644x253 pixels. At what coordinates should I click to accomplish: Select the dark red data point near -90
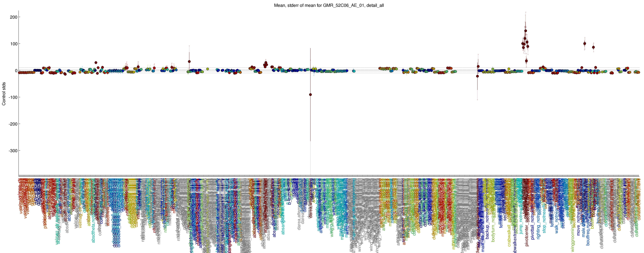point(310,95)
